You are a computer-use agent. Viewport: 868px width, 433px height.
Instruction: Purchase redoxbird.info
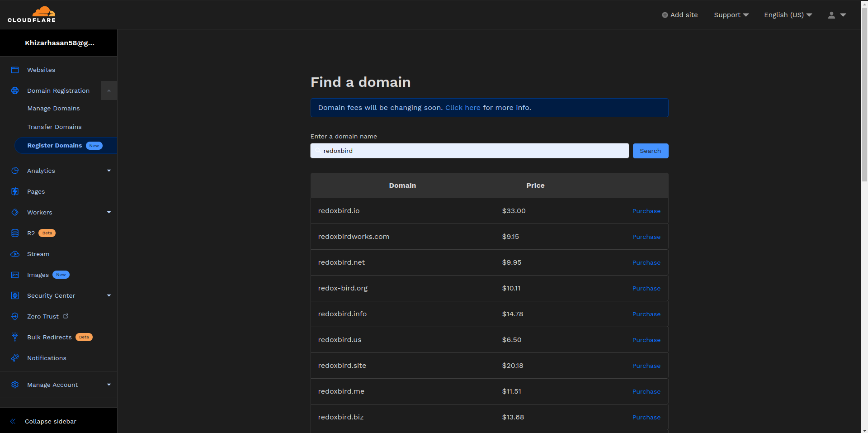click(x=646, y=314)
